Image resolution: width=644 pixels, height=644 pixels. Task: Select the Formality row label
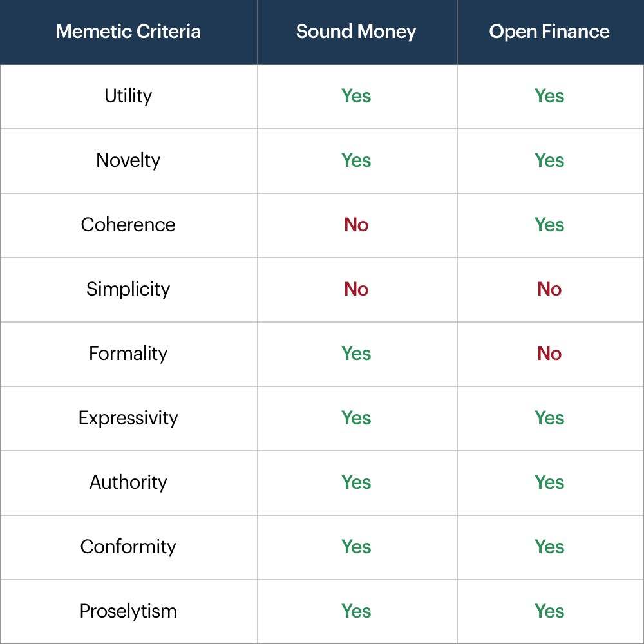click(x=128, y=354)
